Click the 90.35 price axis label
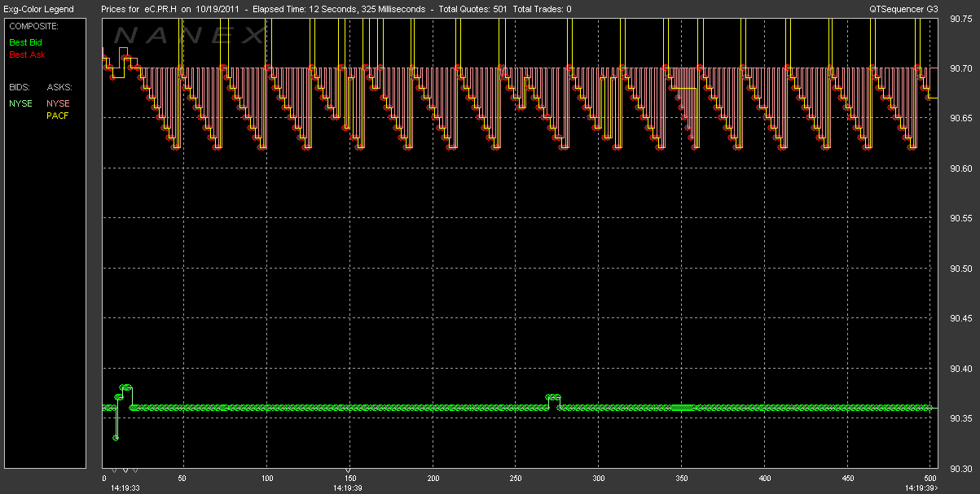 (961, 418)
